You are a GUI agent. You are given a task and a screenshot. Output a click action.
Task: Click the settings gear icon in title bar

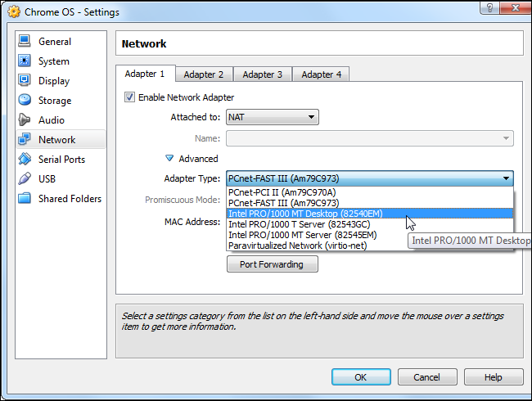point(14,12)
